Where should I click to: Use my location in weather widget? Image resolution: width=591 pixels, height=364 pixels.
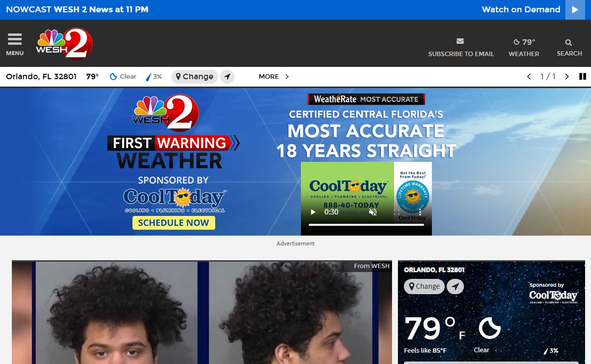click(456, 286)
